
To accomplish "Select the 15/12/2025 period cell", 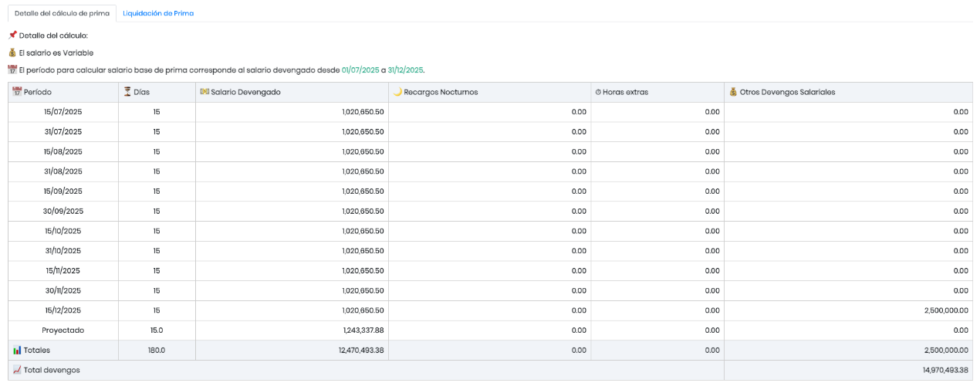I will tap(63, 310).
